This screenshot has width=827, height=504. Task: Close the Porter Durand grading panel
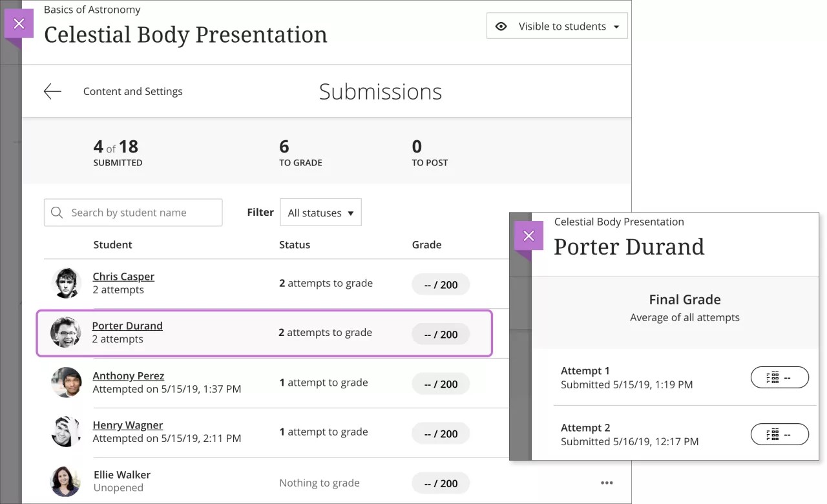[529, 236]
